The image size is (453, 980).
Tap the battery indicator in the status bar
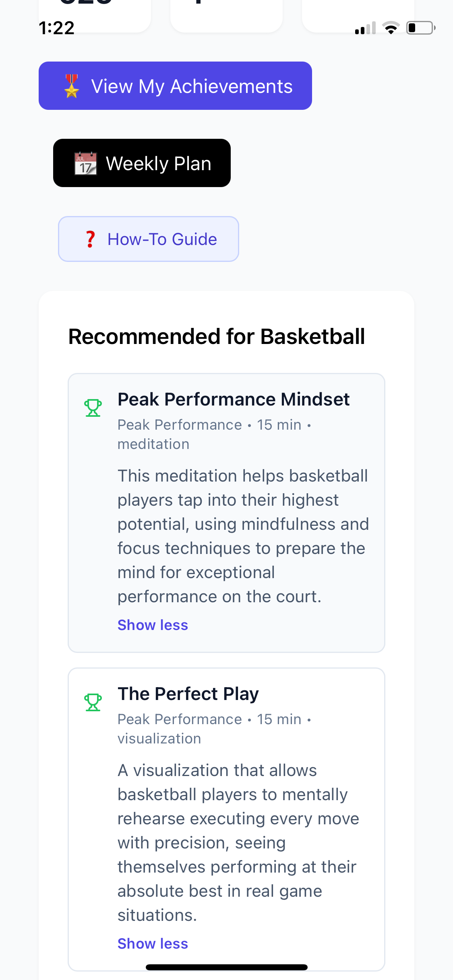click(x=420, y=27)
